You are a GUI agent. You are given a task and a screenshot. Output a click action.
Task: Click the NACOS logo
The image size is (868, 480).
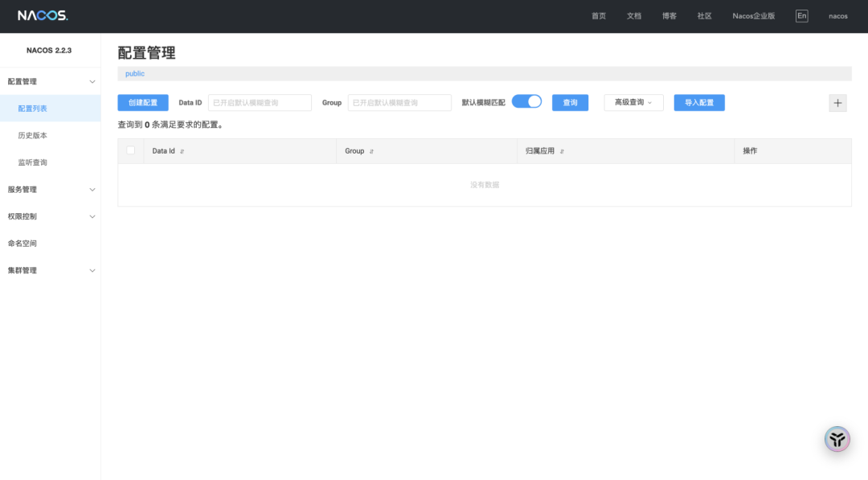coord(43,15)
